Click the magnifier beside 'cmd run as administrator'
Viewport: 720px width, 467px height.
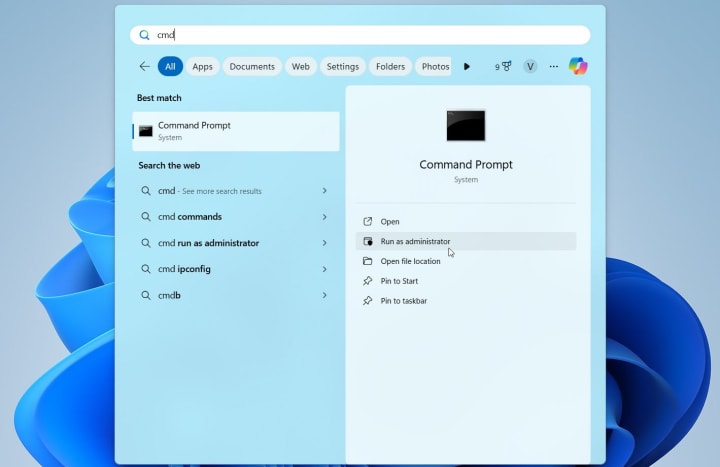(x=146, y=243)
